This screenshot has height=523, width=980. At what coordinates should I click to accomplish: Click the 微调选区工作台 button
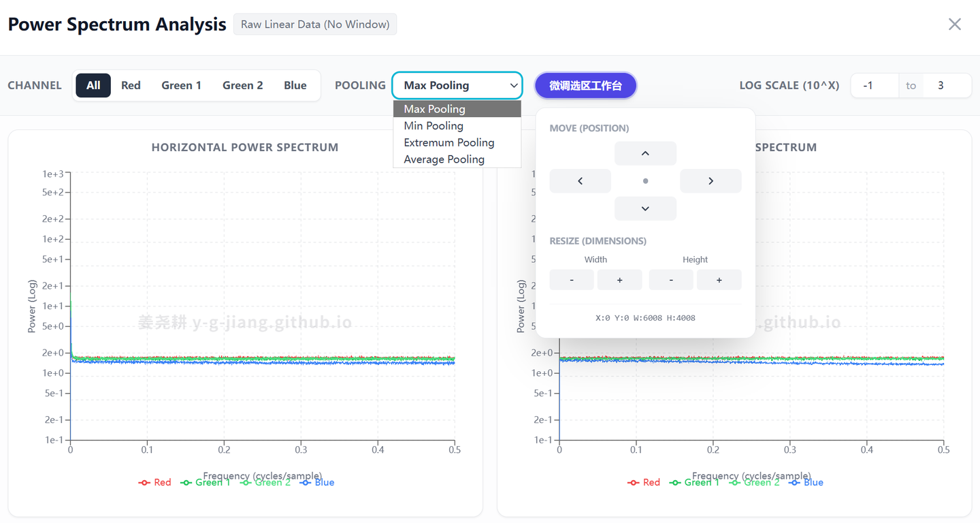pos(585,85)
